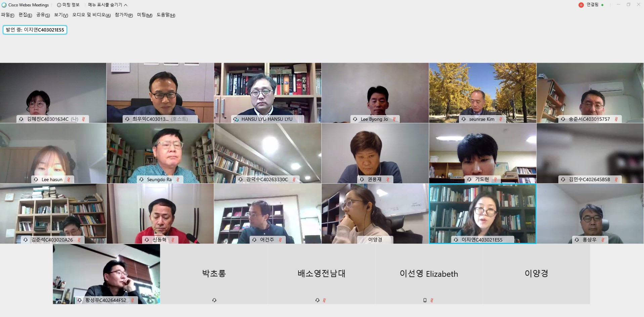Click headset icon under 박초롱 name
This screenshot has width=644, height=317.
tap(214, 300)
